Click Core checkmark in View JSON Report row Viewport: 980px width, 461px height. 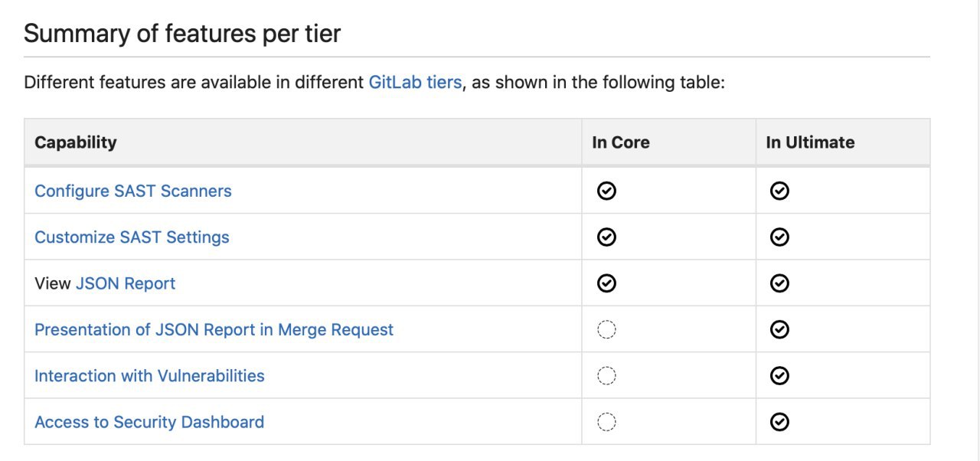[606, 283]
